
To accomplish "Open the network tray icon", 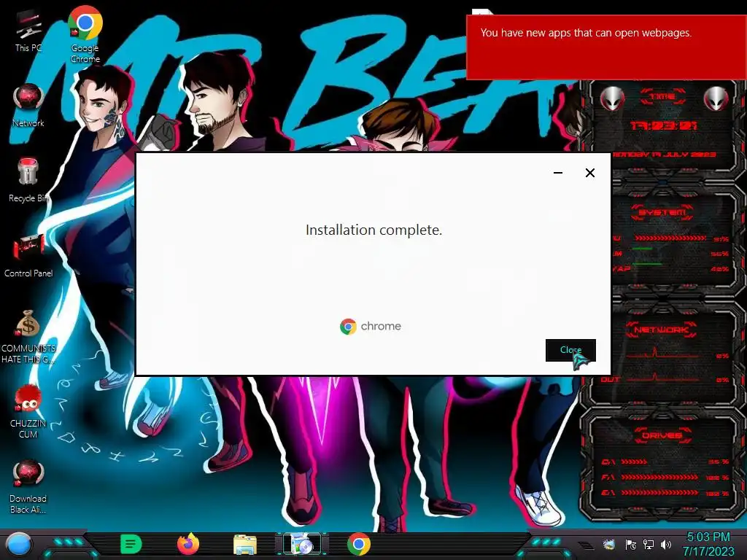I will (x=649, y=545).
